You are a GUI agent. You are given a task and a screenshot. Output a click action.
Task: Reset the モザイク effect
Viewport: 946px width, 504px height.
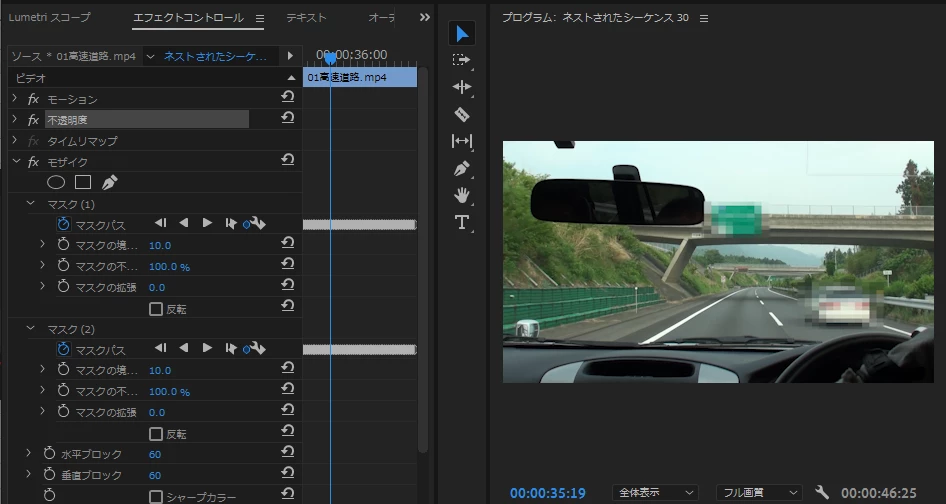[288, 160]
